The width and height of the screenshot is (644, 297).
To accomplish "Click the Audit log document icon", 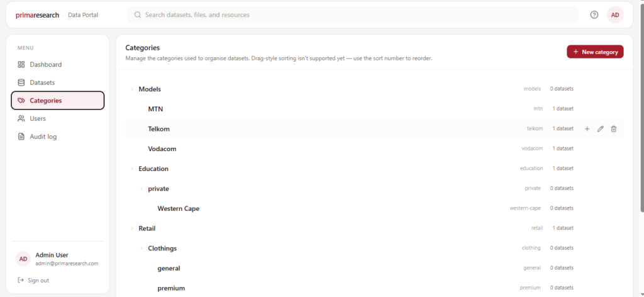I will coord(21,137).
